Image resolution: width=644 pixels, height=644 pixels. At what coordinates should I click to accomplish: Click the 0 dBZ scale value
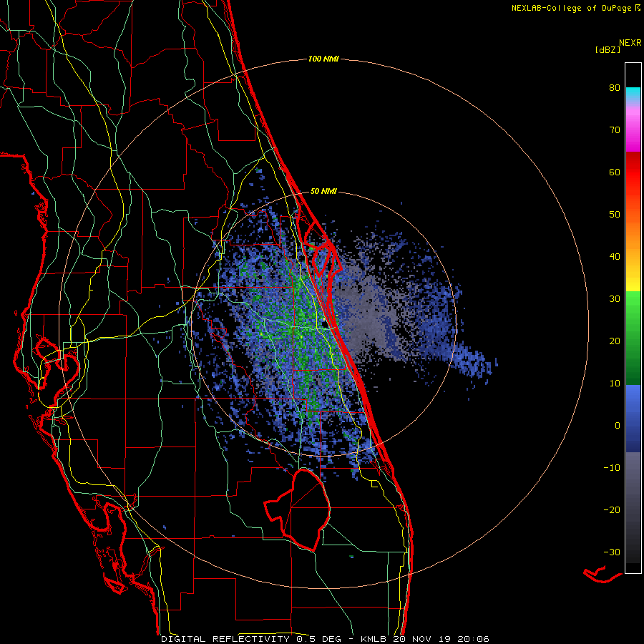[x=618, y=426]
